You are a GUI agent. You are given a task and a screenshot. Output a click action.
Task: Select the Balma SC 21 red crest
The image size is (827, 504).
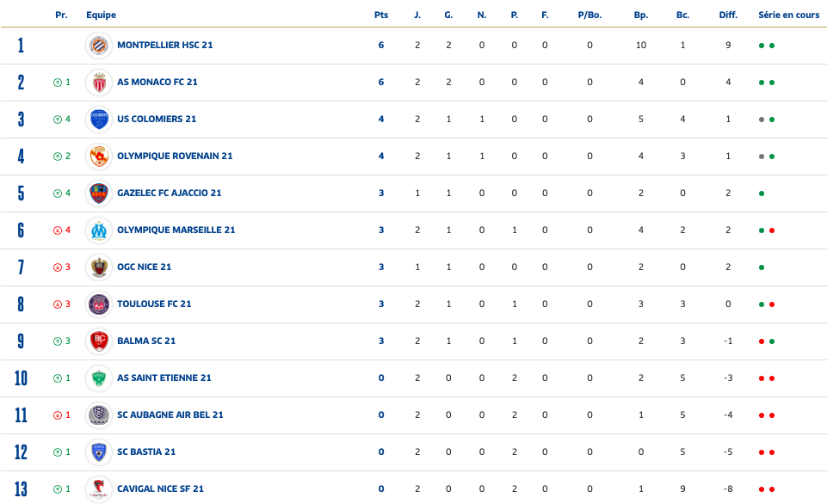(99, 341)
